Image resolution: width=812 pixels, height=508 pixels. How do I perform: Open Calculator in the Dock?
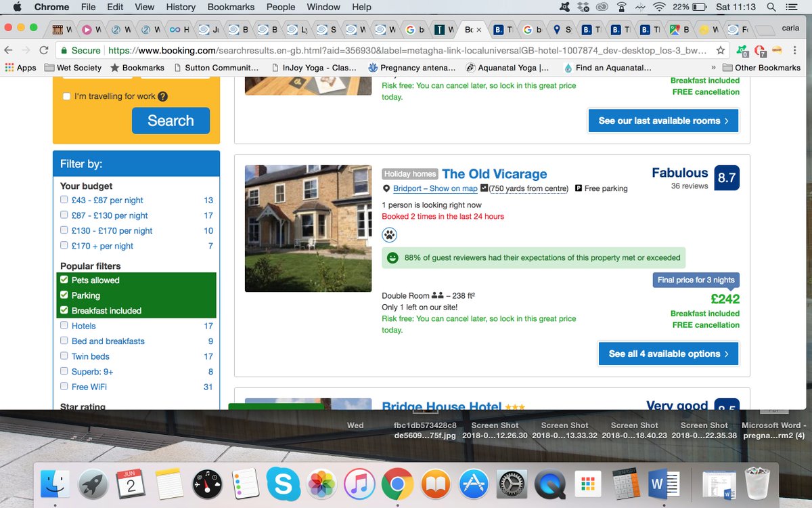[x=627, y=485]
